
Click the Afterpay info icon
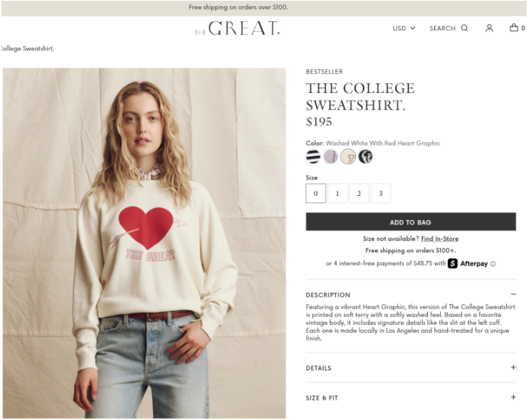493,264
